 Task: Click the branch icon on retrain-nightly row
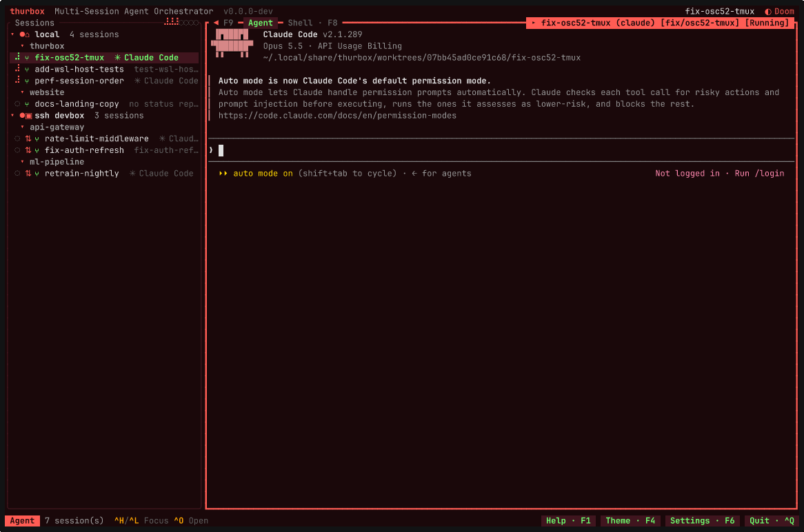pos(37,174)
